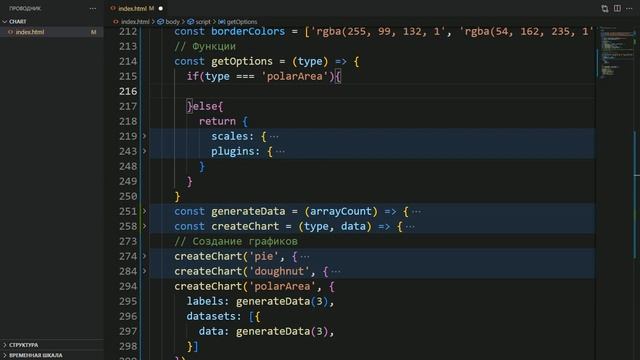This screenshot has width=640, height=360.
Task: Click the 'return {' statement on line 218
Action: 223,121
